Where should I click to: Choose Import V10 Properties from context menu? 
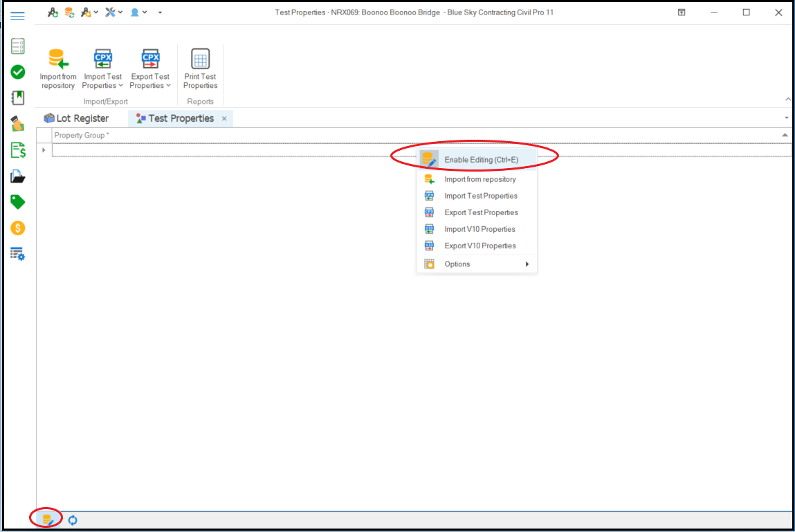479,229
